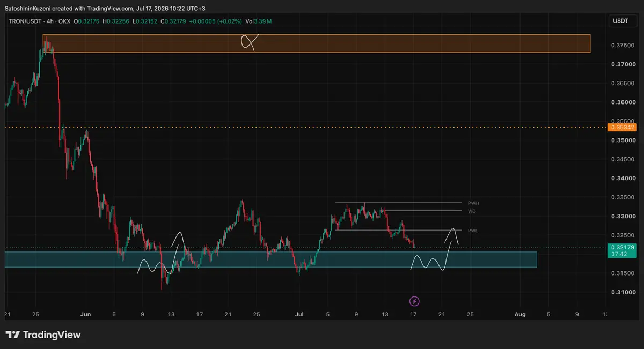Click the 0.37500 price scale label
This screenshot has width=644, height=349.
(622, 46)
